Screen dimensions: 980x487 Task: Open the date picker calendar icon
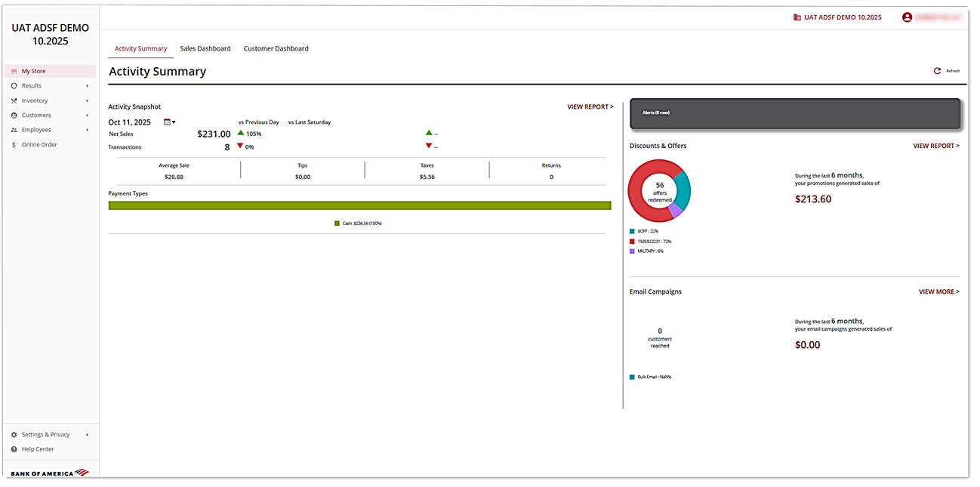[166, 122]
